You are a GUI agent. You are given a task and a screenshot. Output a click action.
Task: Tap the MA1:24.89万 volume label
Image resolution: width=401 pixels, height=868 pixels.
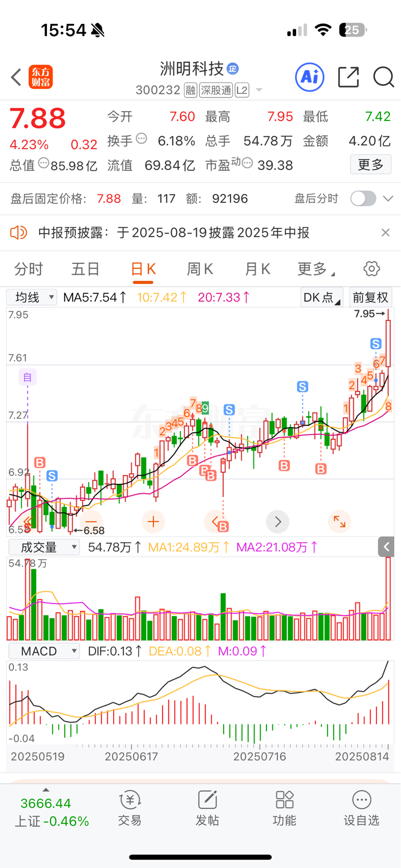click(189, 547)
